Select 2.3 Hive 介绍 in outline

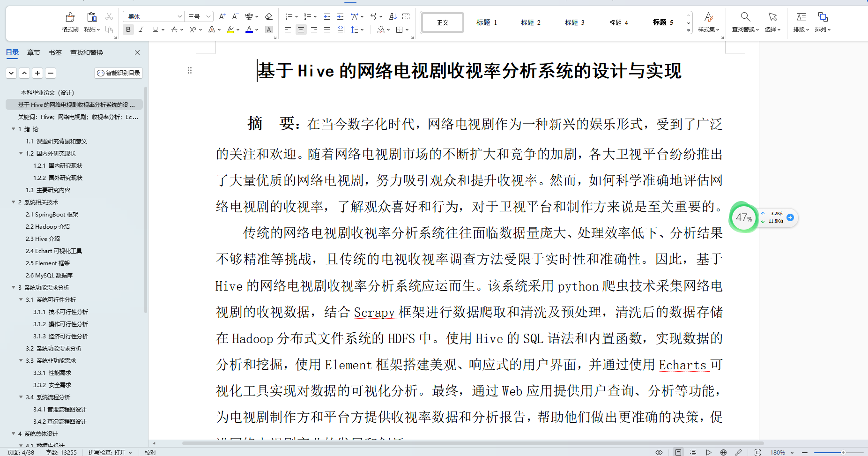(43, 239)
